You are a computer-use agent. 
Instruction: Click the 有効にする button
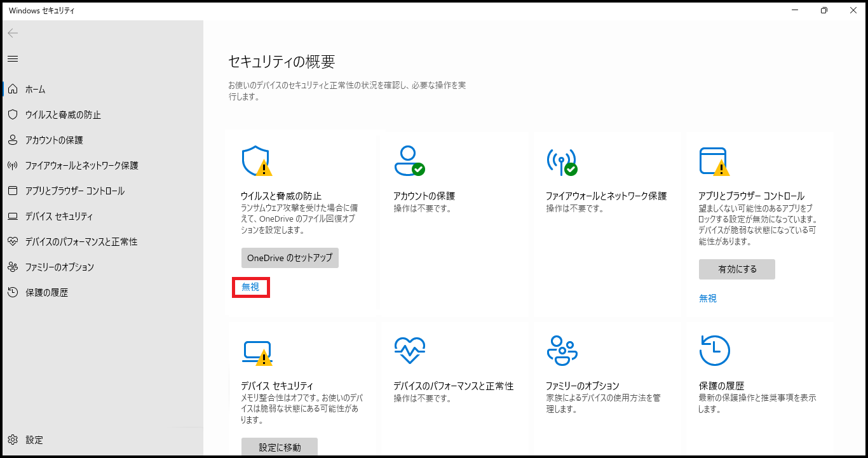click(x=737, y=269)
